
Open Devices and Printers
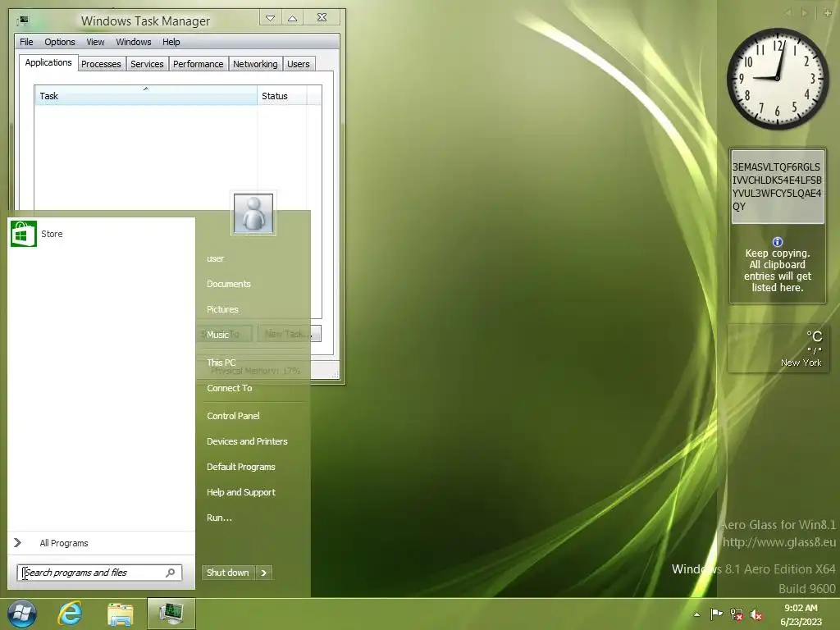tap(247, 441)
